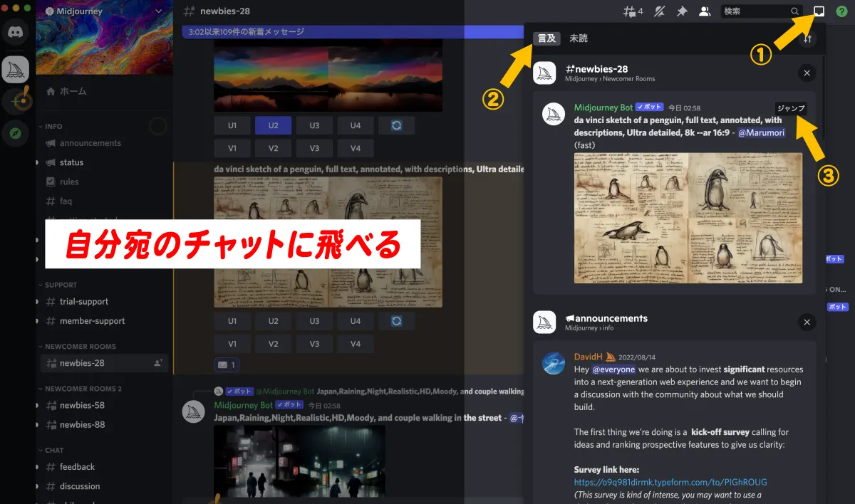Click the add member icon on newbies-28

[157, 363]
